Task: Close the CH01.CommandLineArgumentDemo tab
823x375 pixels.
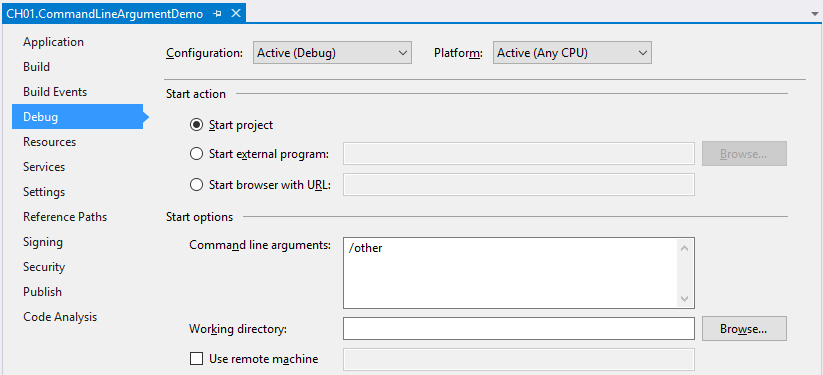Action: click(x=236, y=14)
